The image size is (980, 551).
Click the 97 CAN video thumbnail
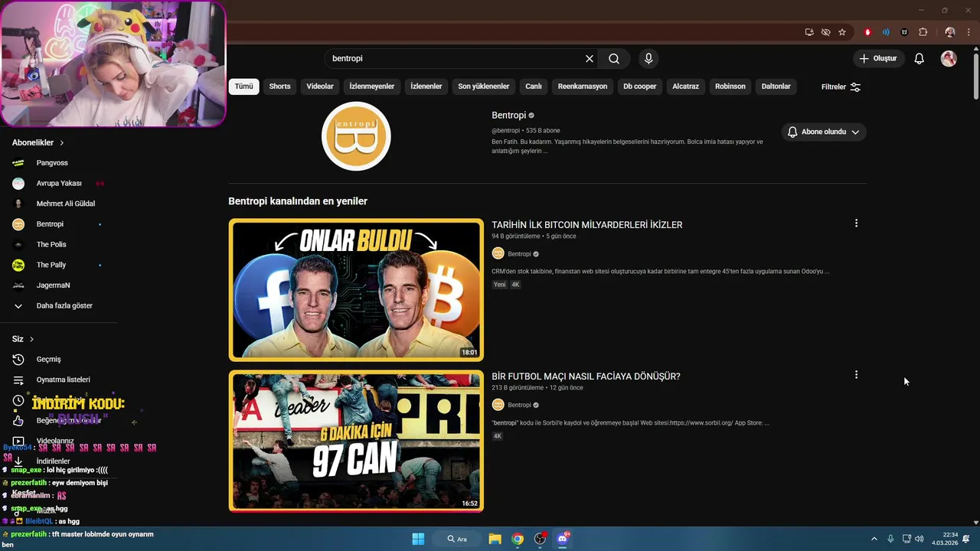(356, 442)
